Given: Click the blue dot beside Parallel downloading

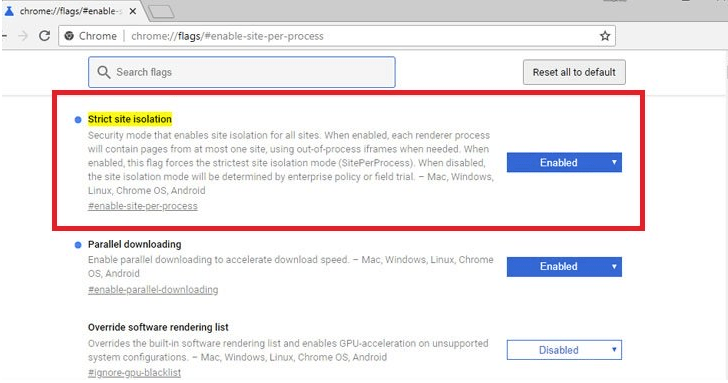Looking at the screenshot, I should coord(78,245).
